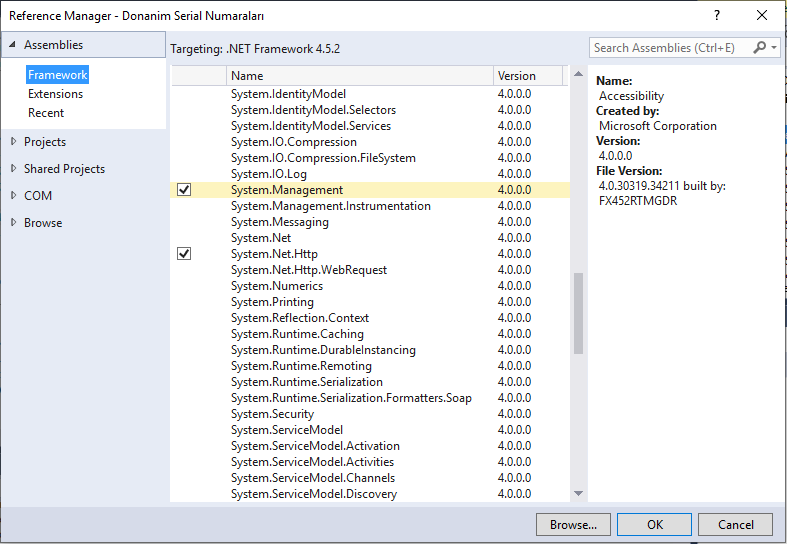Select the System.Messaging row
This screenshot has height=544, width=787.
[370, 222]
